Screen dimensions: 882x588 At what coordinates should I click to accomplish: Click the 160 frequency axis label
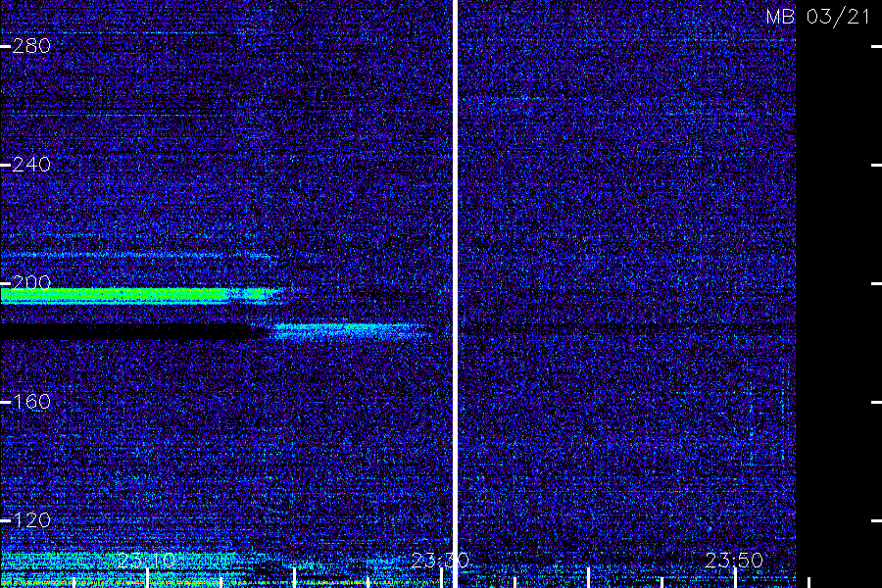pyautogui.click(x=31, y=401)
